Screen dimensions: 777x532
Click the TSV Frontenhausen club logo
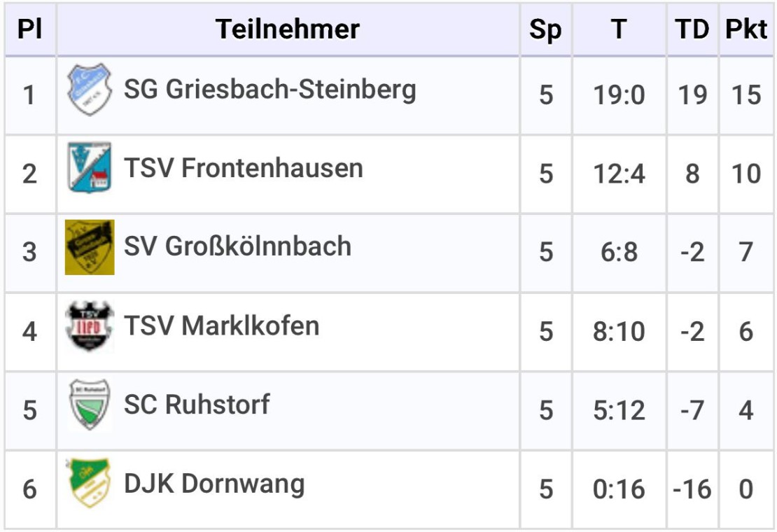click(89, 168)
